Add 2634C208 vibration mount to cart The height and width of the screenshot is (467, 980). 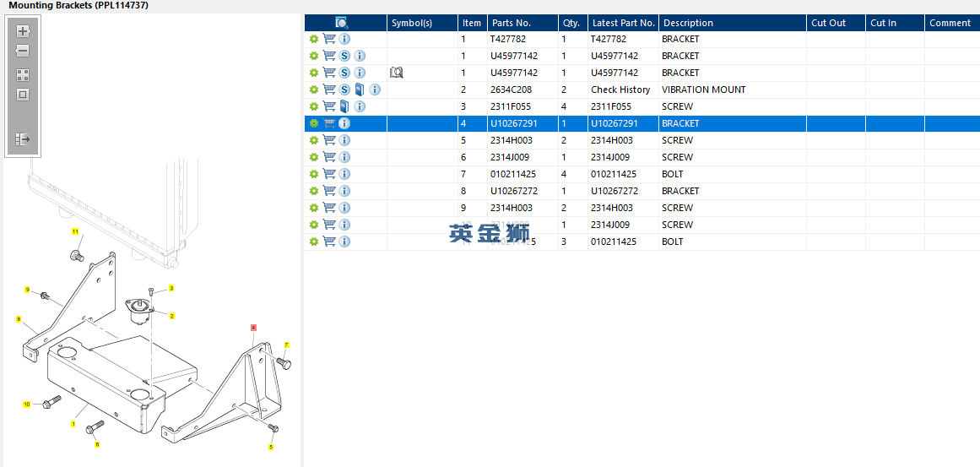pyautogui.click(x=329, y=90)
